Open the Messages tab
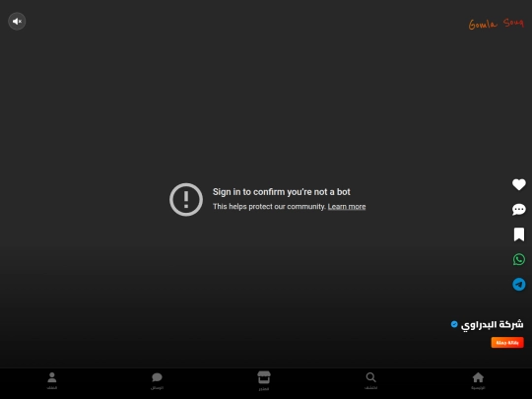Viewport: 532px width, 399px height. click(x=157, y=380)
